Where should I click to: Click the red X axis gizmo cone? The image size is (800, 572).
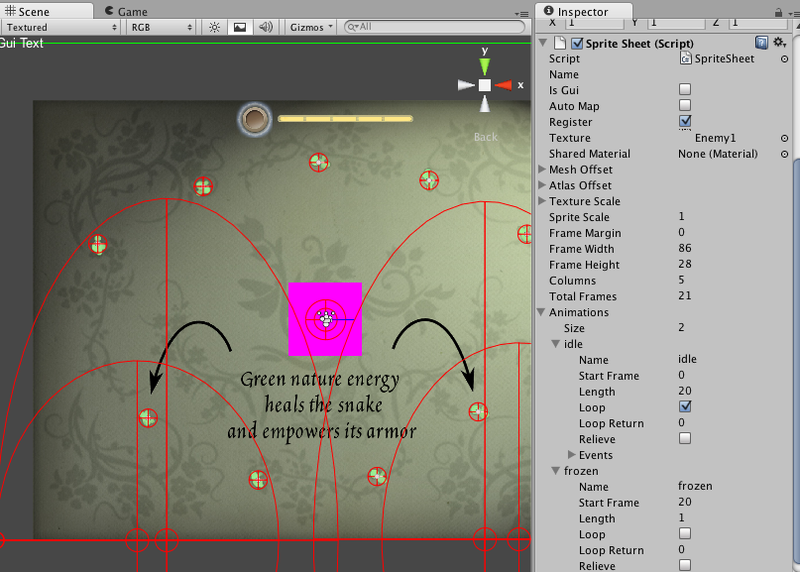504,85
